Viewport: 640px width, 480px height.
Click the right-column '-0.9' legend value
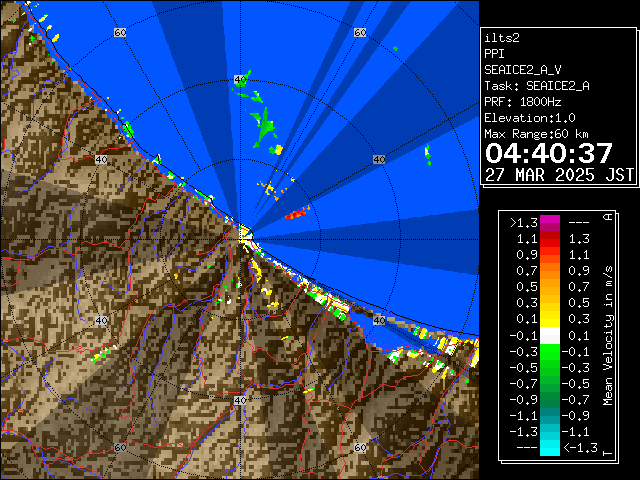point(576,416)
